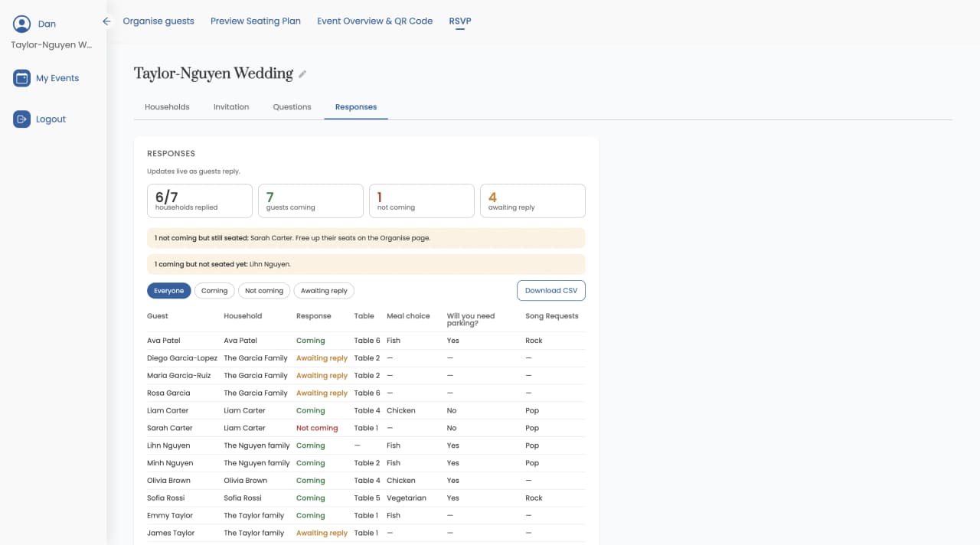
Task: Click the Lihn Nguyen not seated notice
Action: point(366,264)
